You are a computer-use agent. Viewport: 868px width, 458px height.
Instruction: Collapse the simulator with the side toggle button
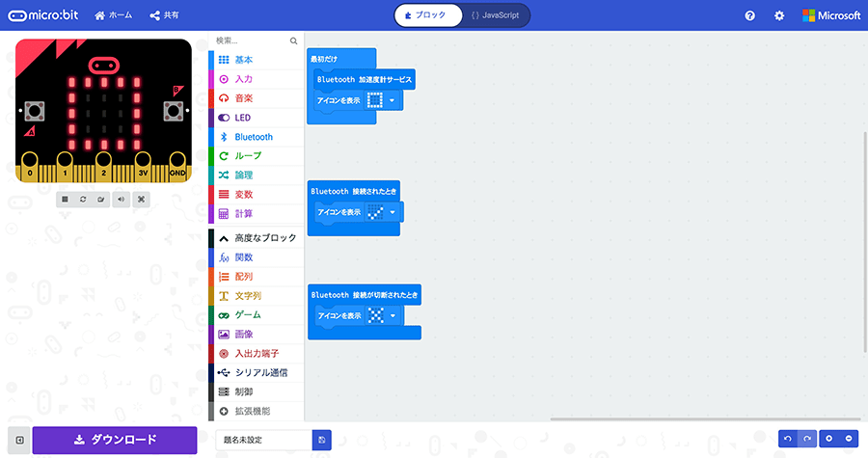(19, 441)
